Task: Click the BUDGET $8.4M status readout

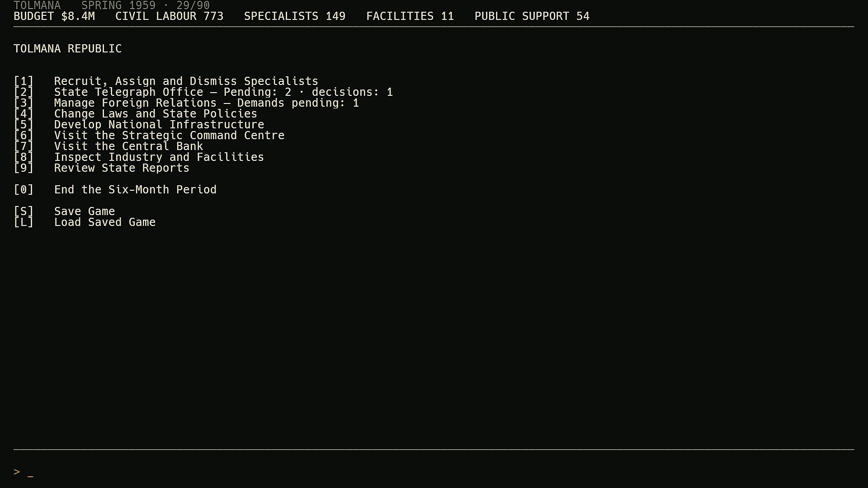Action: [x=54, y=16]
